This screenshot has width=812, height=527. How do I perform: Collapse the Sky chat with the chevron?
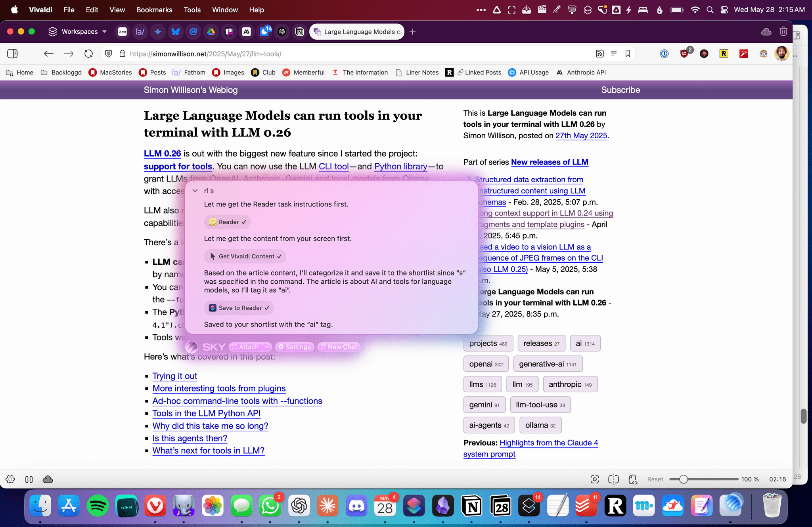click(195, 191)
